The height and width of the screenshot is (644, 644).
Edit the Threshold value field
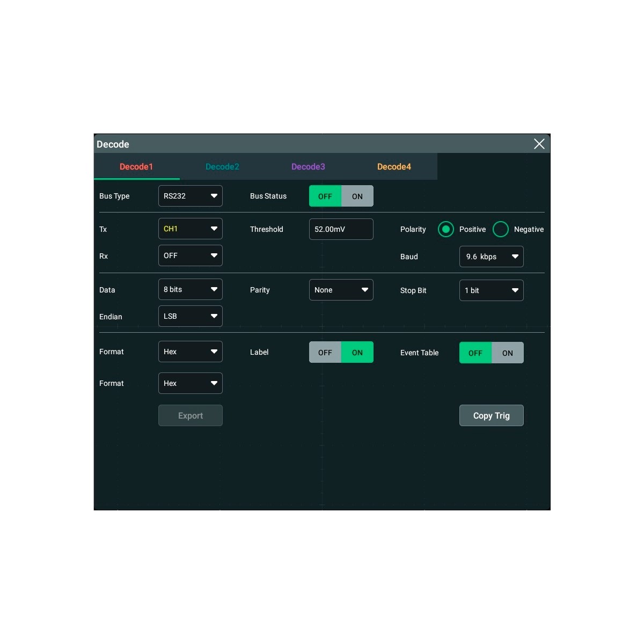[341, 229]
